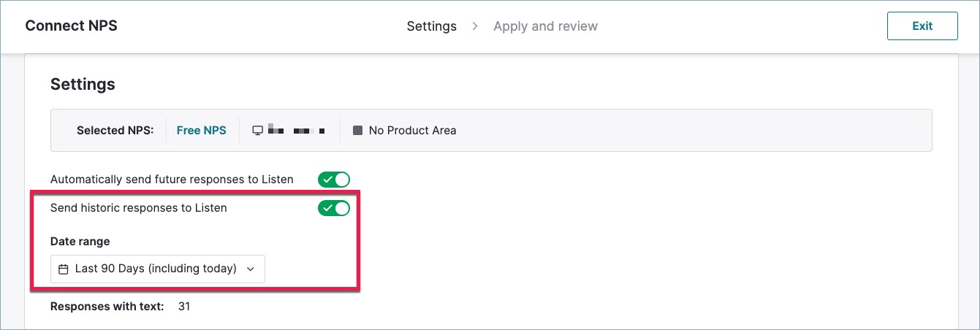Open the Last 90 Days date range dropdown
Image resolution: width=980 pixels, height=330 pixels.
click(x=158, y=269)
